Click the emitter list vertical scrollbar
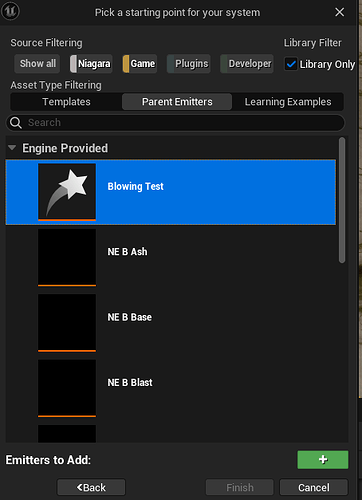The width and height of the screenshot is (362, 500). (342, 200)
